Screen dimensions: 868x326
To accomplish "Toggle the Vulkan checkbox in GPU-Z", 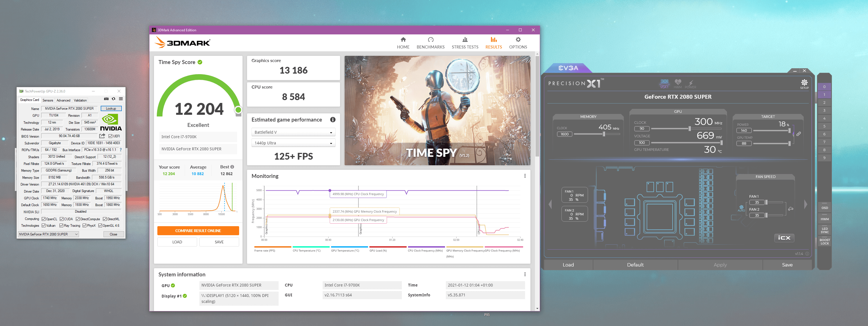I will pyautogui.click(x=43, y=226).
